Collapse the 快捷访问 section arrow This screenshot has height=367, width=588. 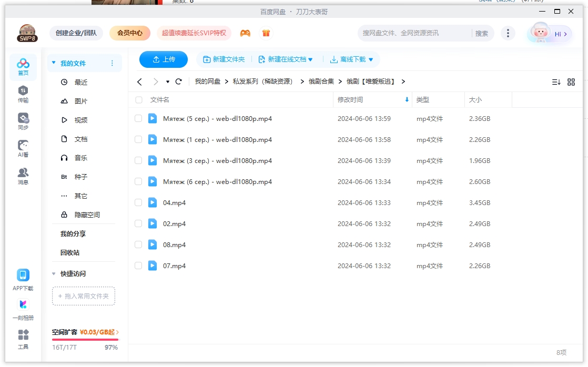54,273
